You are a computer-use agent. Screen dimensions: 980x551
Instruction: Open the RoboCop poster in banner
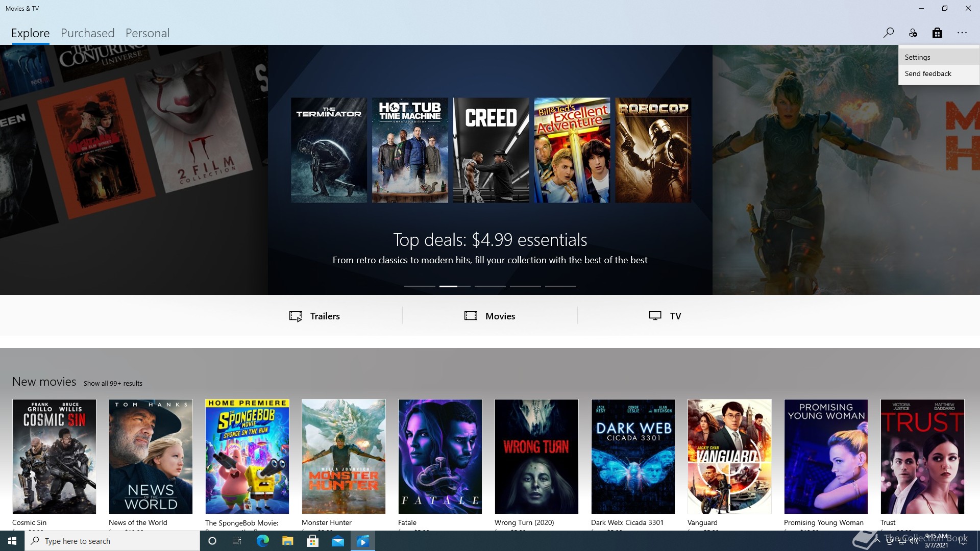coord(653,150)
